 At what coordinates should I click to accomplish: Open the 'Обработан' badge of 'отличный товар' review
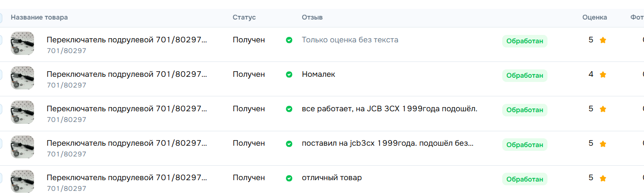tap(525, 179)
